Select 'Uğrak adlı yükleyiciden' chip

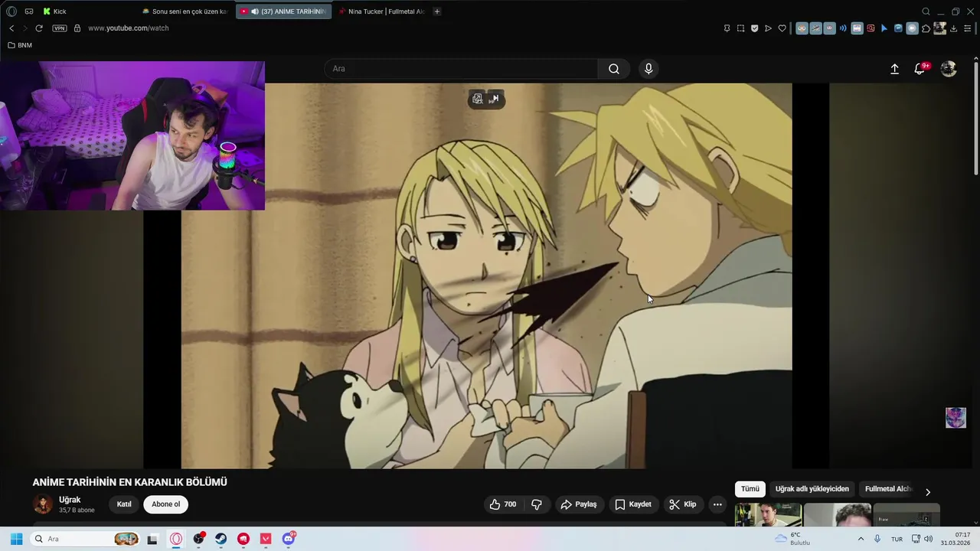pyautogui.click(x=812, y=489)
